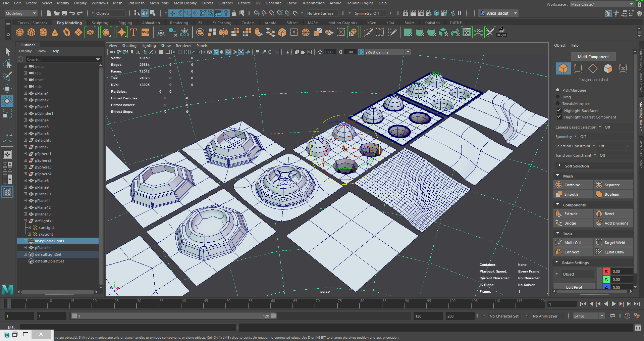Click the polygon sphere shelf icon

20,33
